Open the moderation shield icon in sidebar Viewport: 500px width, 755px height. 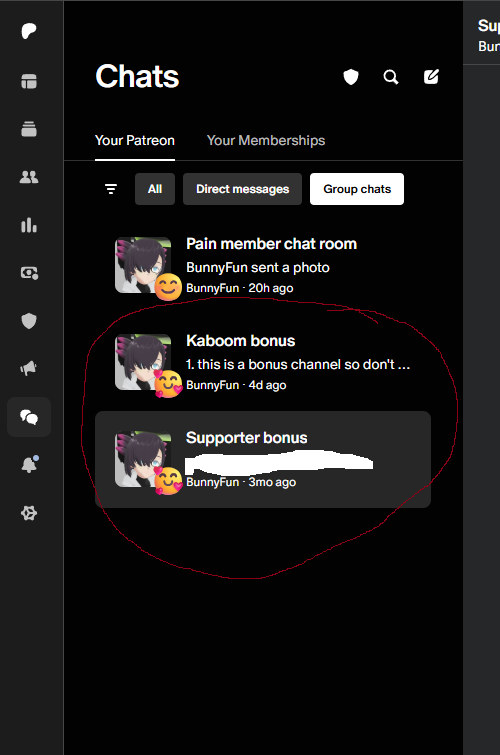(x=29, y=321)
